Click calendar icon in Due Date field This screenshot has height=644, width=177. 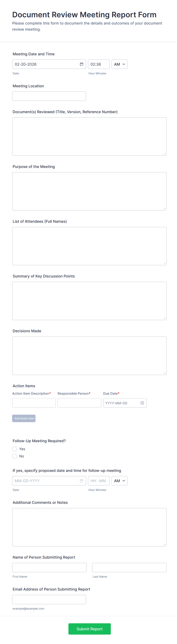point(142,403)
